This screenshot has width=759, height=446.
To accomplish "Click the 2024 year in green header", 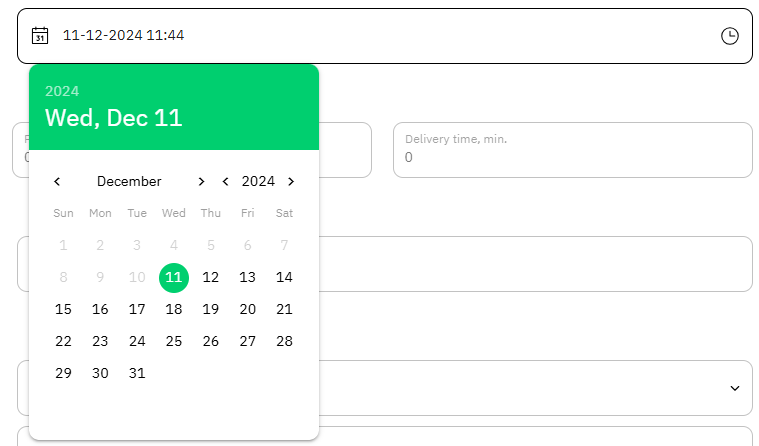I will pyautogui.click(x=62, y=91).
